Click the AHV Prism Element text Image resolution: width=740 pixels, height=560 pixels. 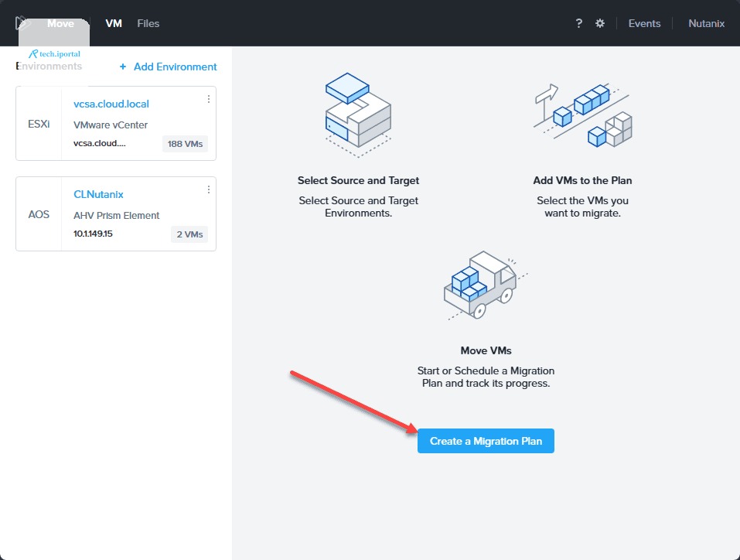click(x=117, y=215)
